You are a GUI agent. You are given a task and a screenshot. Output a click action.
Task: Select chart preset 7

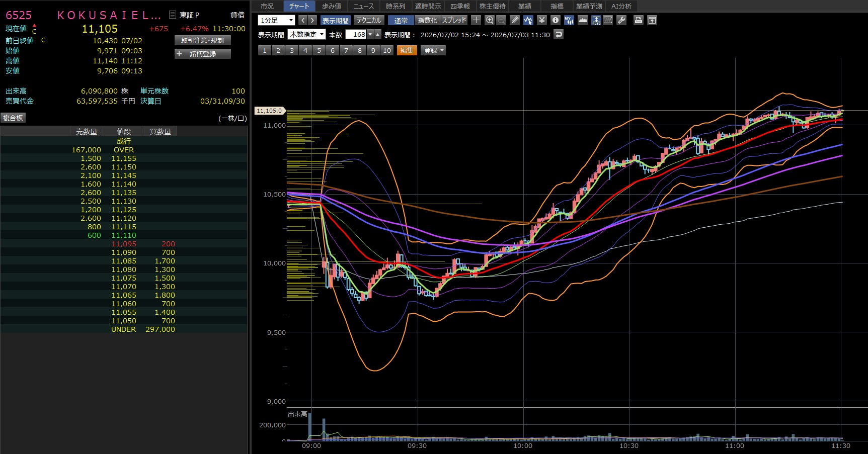point(346,50)
